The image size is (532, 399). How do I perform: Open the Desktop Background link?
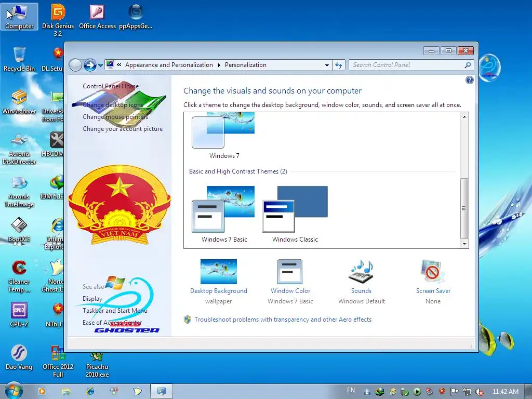point(219,291)
